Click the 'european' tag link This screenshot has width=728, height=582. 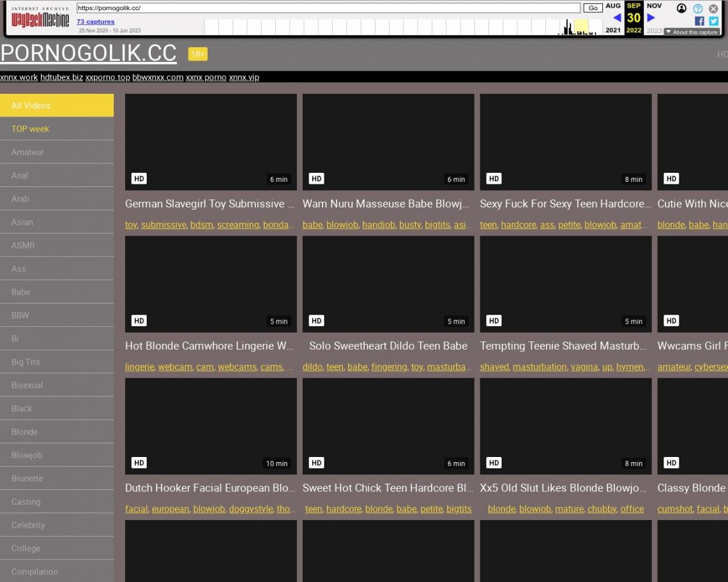click(171, 509)
